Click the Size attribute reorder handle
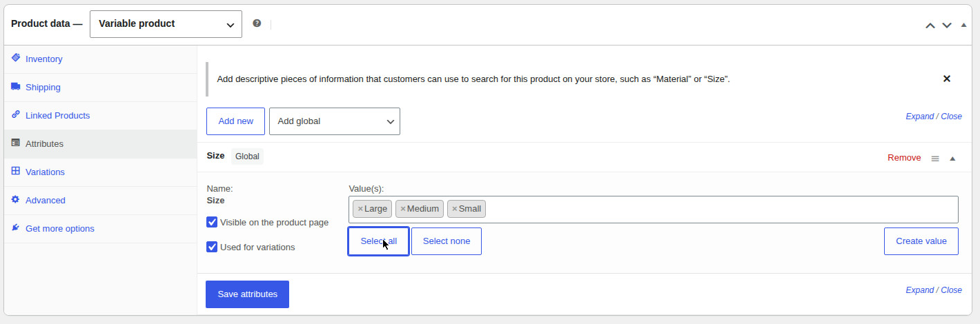This screenshot has height=324, width=980. click(935, 159)
